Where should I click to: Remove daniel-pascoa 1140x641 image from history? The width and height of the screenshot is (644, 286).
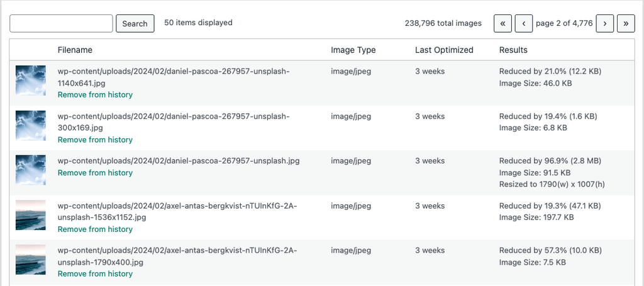pos(95,95)
